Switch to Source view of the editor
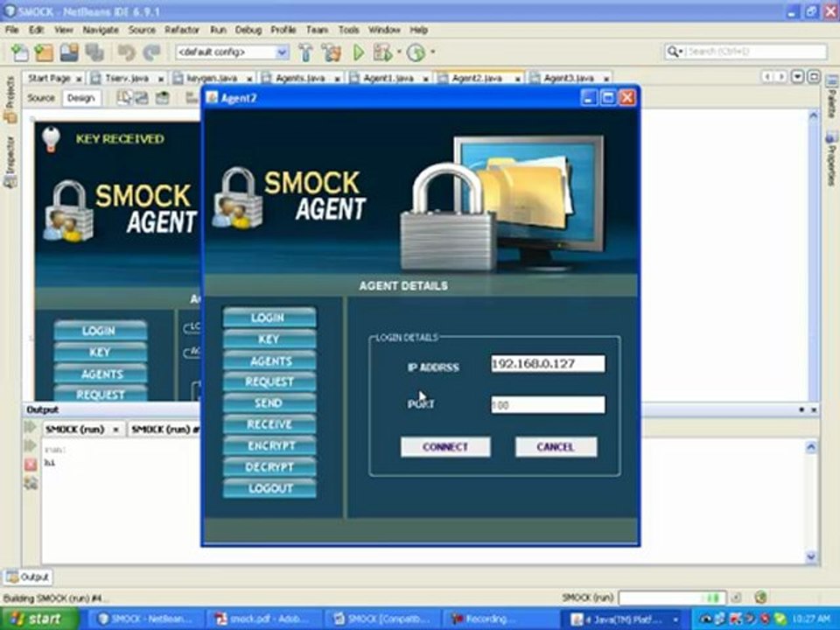840x630 pixels. [41, 98]
